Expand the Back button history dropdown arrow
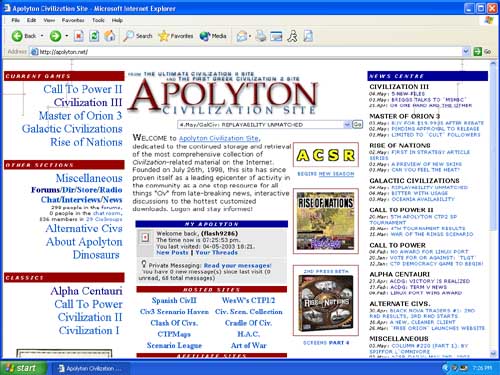The height and width of the screenshot is (375, 500). pos(42,36)
